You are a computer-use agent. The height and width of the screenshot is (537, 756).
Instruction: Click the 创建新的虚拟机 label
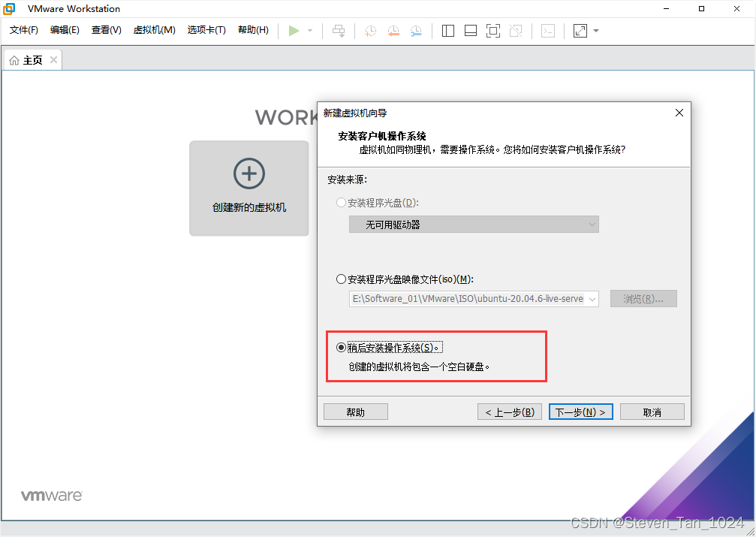(249, 207)
